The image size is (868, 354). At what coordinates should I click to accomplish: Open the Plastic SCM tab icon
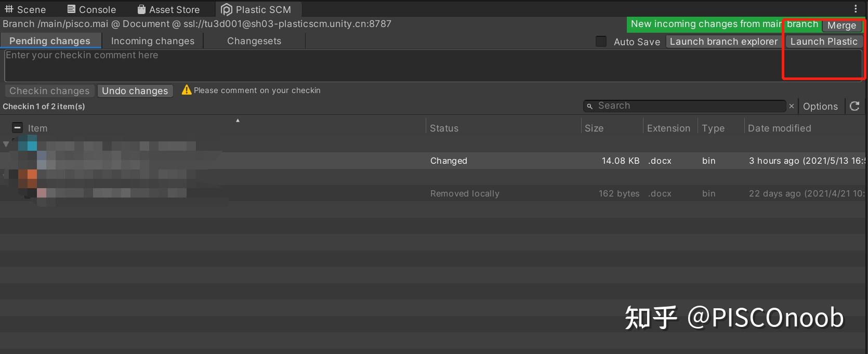click(226, 9)
